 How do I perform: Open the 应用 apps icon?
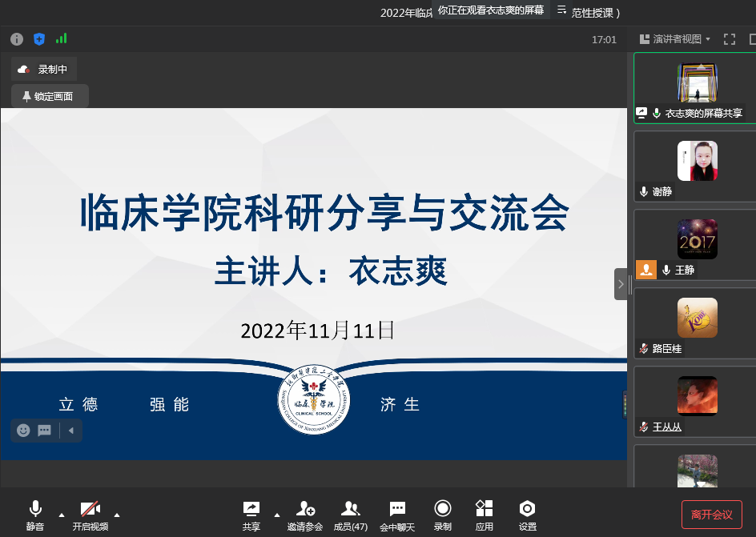coord(484,514)
